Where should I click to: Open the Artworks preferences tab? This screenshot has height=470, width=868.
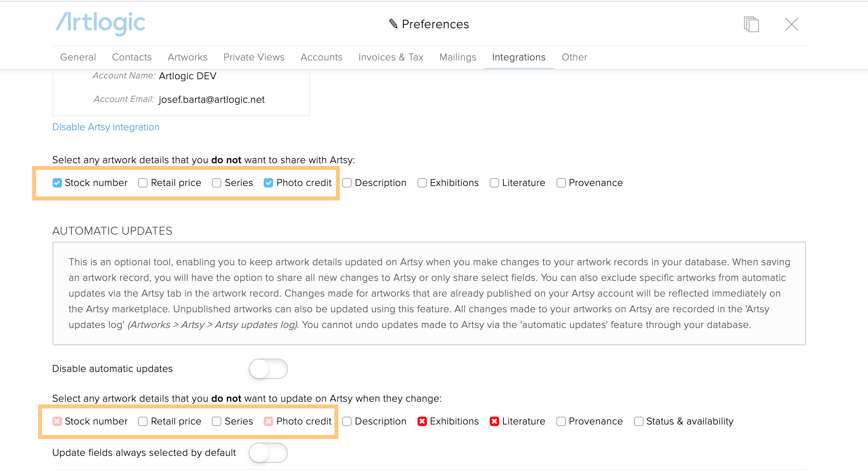[188, 57]
